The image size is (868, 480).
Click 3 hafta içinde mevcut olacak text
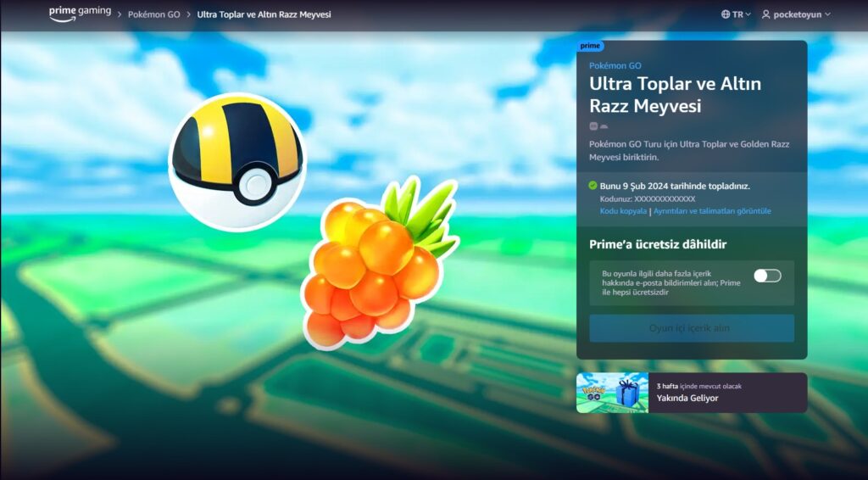[699, 386]
